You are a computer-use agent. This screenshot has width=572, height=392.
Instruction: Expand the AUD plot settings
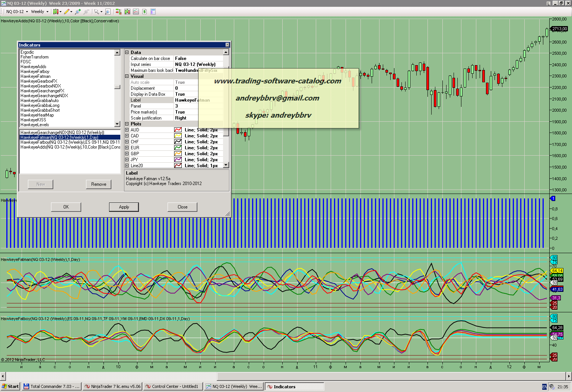coord(127,130)
